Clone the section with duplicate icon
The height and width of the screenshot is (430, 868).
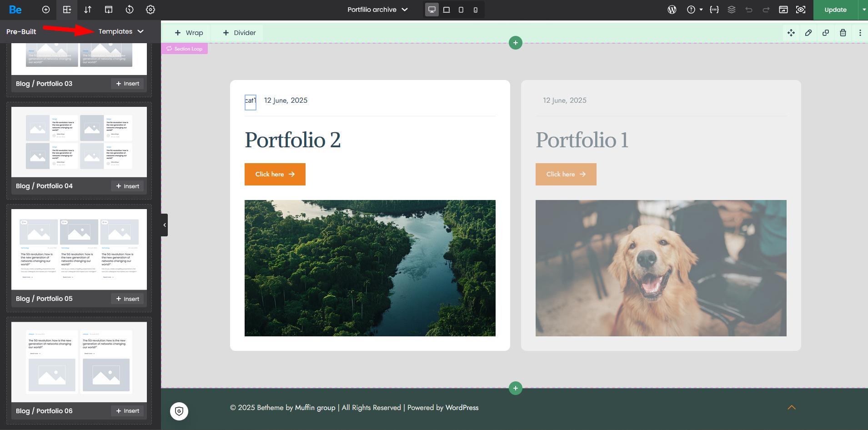(x=826, y=33)
